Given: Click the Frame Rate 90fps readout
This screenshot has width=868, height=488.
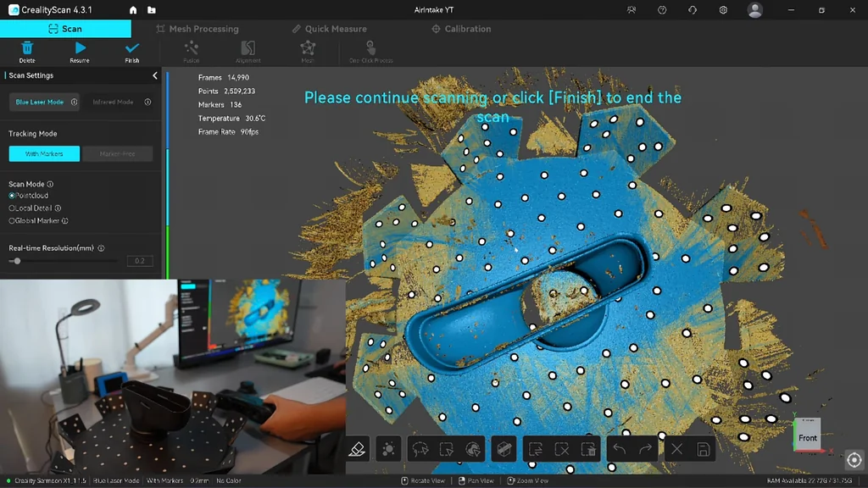Looking at the screenshot, I should 228,131.
